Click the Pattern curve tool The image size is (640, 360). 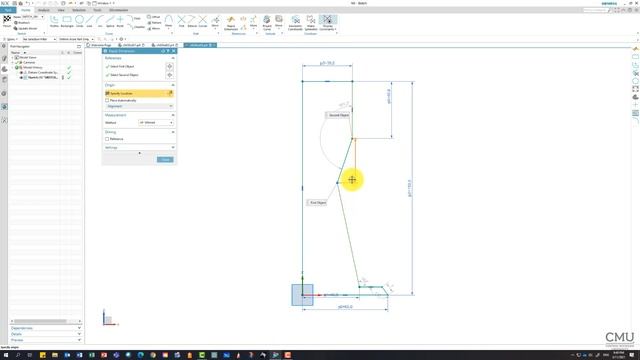[154, 23]
